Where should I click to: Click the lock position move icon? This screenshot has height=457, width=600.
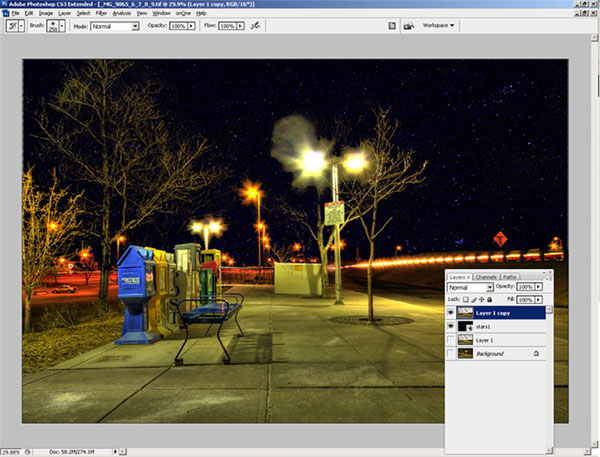482,299
